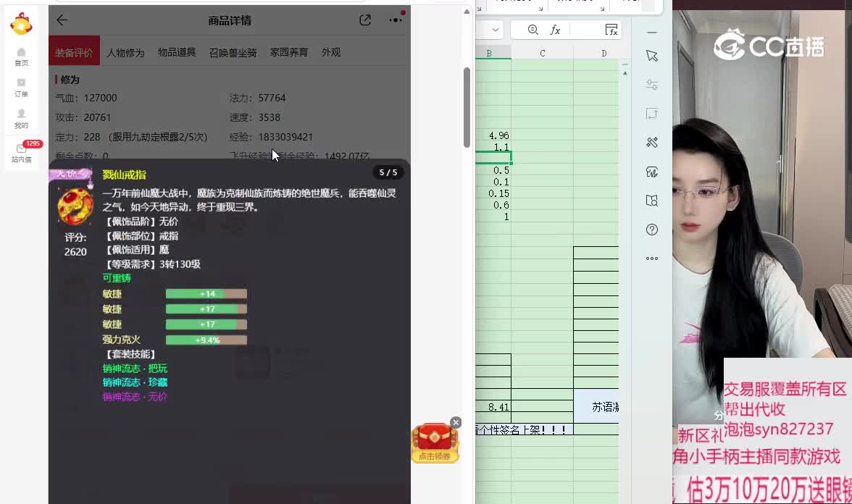Open the document search icon in side panel
The height and width of the screenshot is (504, 852).
[x=652, y=201]
